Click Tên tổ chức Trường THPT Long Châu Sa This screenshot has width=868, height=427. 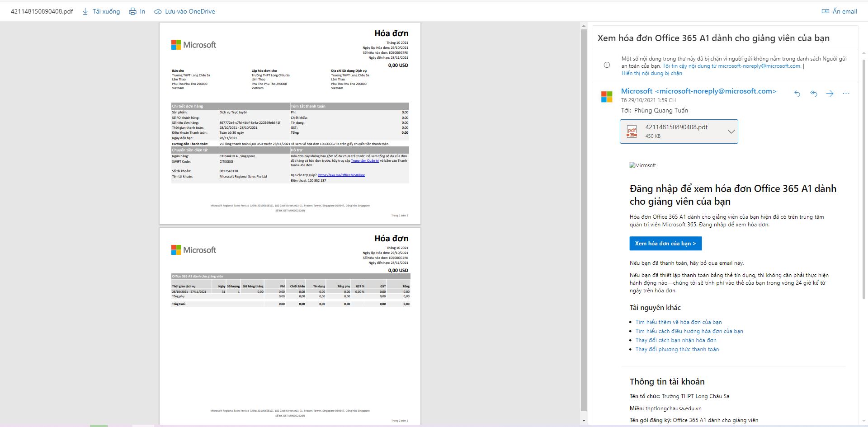point(679,396)
